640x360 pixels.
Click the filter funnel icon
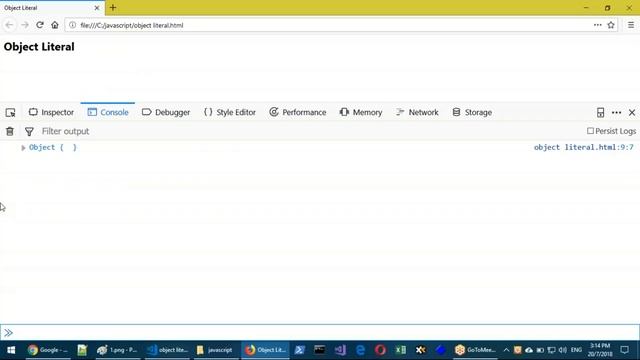click(29, 131)
